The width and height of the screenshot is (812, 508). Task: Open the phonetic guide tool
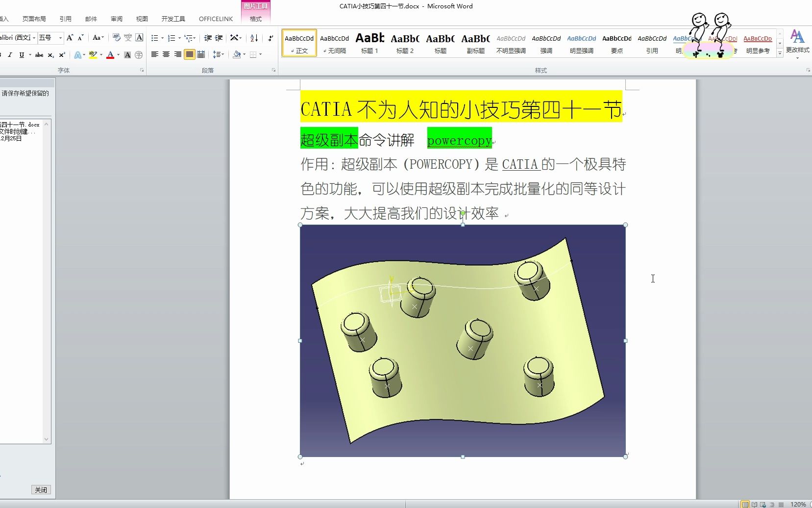pyautogui.click(x=128, y=38)
